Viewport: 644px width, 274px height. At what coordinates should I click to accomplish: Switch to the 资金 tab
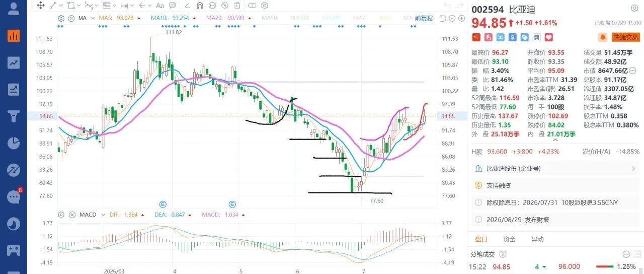coord(509,239)
